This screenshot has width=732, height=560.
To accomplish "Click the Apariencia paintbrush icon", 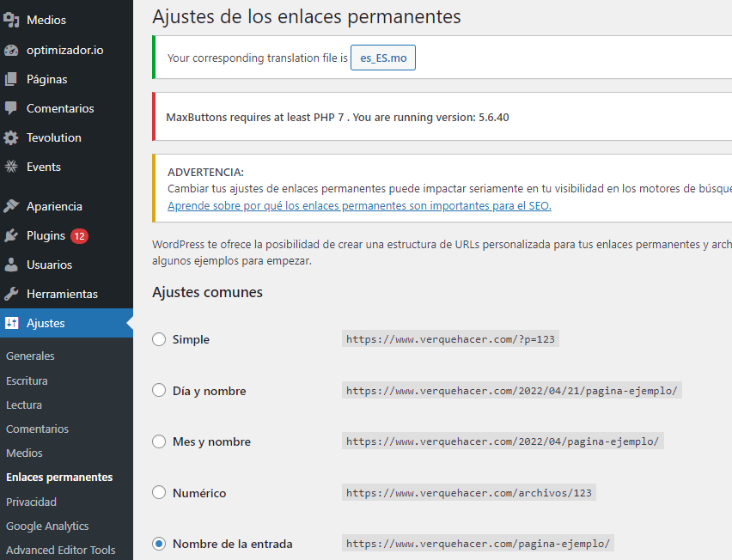I will point(11,206).
